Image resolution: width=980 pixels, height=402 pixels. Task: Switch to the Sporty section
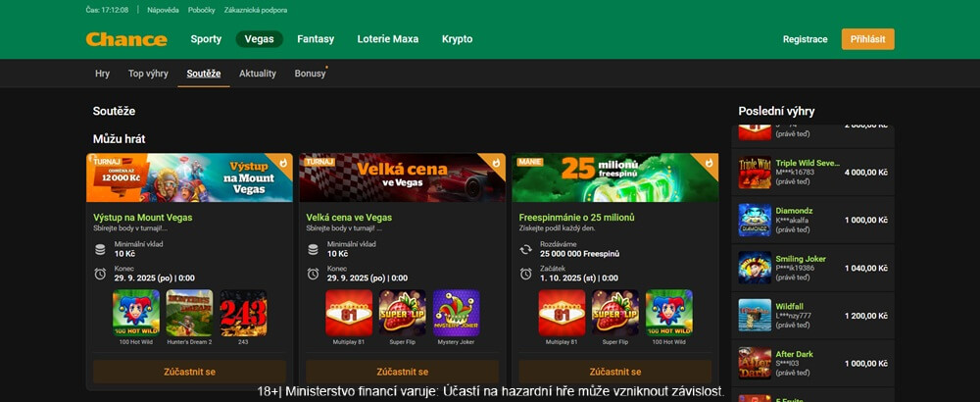coord(206,39)
